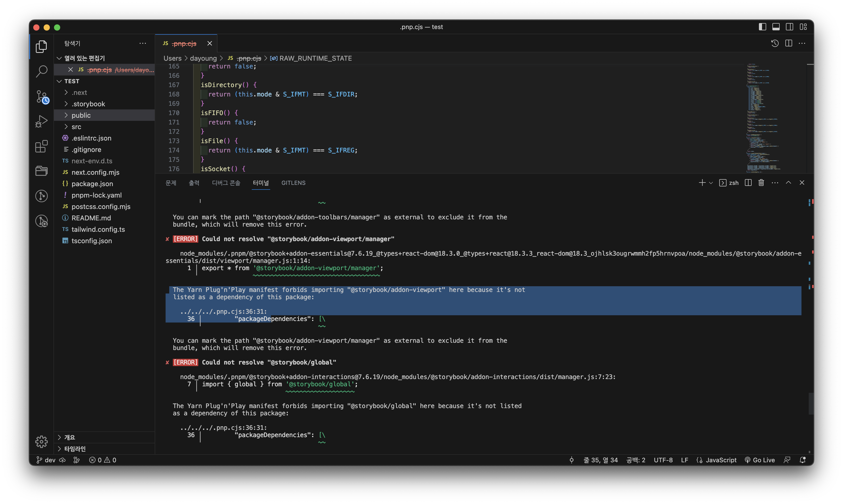Open Run and Debug view
This screenshot has width=843, height=504.
42,121
